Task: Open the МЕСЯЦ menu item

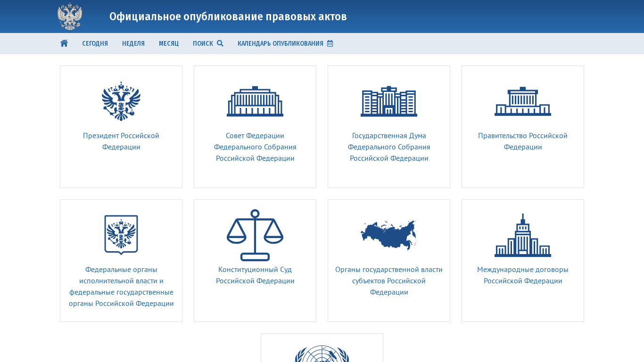Action: tap(169, 43)
